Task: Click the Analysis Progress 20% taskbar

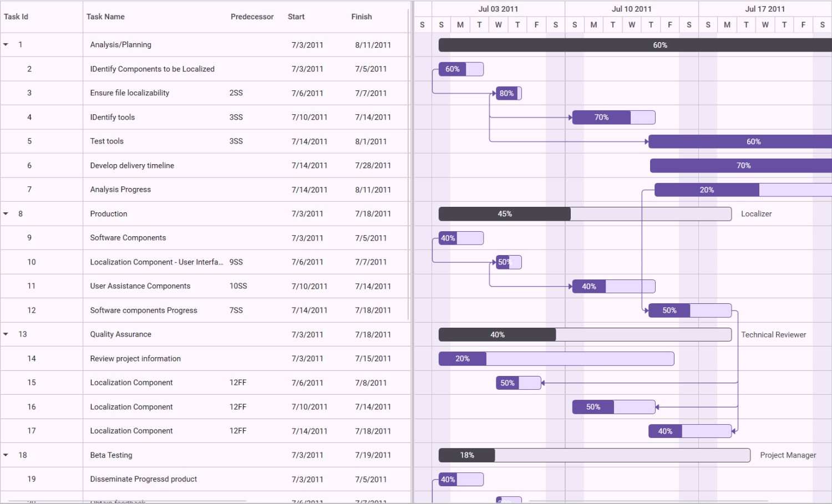Action: pos(743,190)
